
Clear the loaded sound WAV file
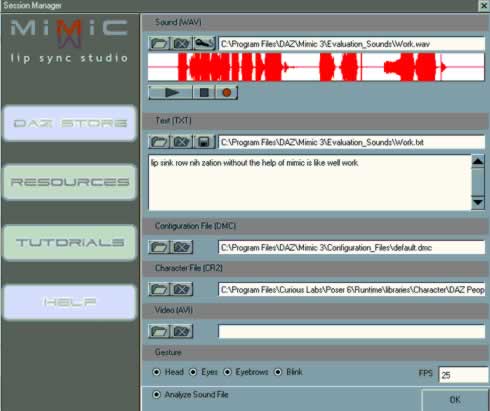[182, 44]
